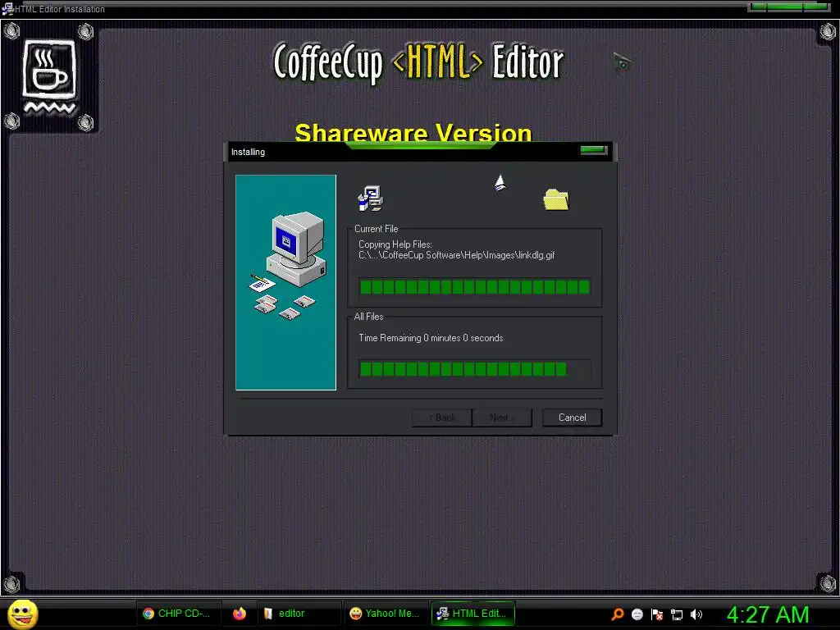Click the flying document icon
This screenshot has height=630, width=840.
pyautogui.click(x=500, y=183)
